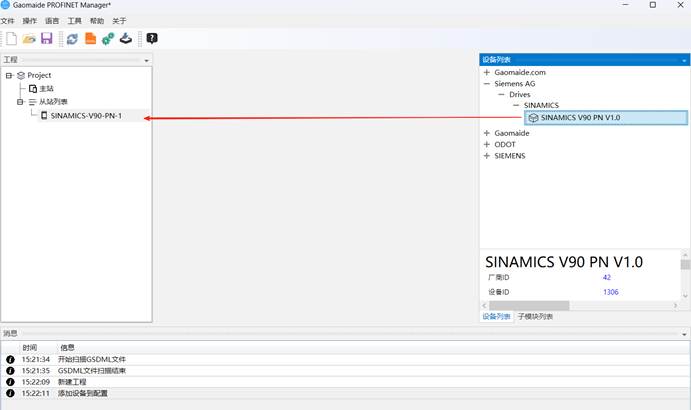Collapse the Siemens AG vendor node
This screenshot has height=410, width=691.
click(x=487, y=84)
